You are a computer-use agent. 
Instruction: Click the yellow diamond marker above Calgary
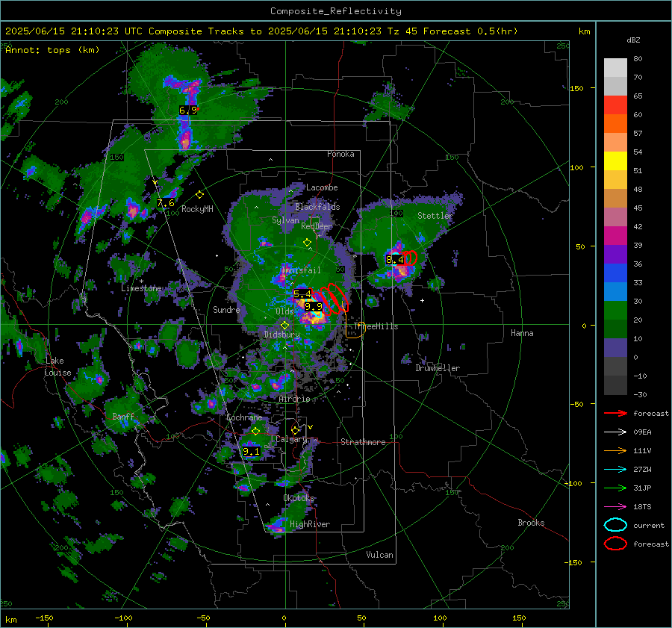click(295, 430)
